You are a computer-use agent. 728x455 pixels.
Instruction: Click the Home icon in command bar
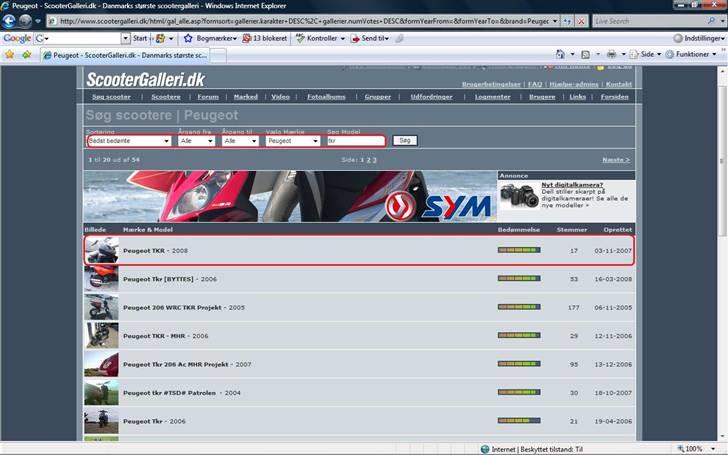coord(560,54)
